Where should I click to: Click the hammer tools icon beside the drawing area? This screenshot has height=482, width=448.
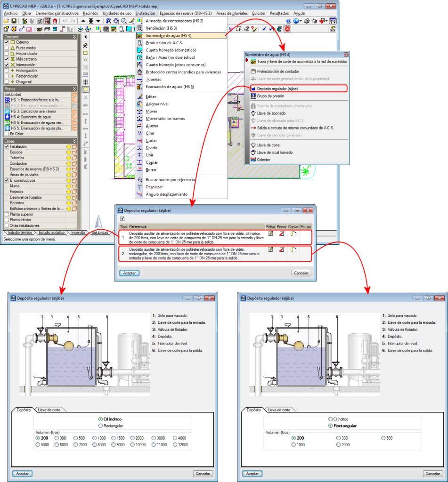pyautogui.click(x=86, y=46)
